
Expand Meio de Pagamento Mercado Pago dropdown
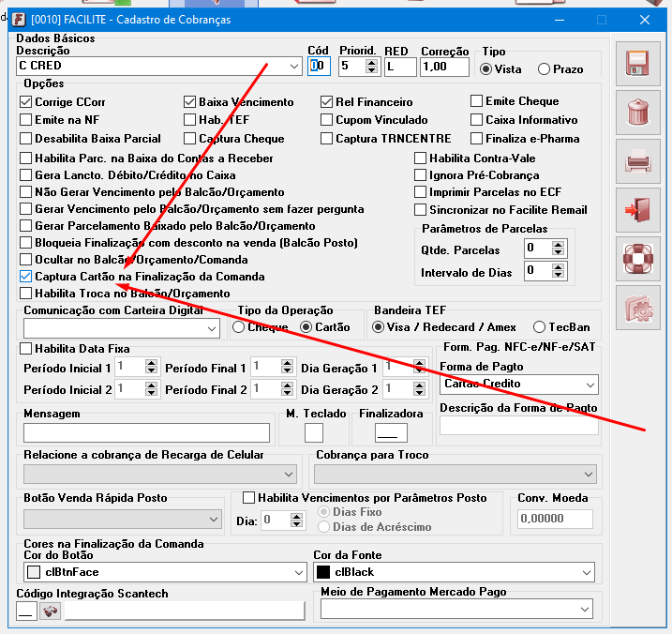pos(585,610)
